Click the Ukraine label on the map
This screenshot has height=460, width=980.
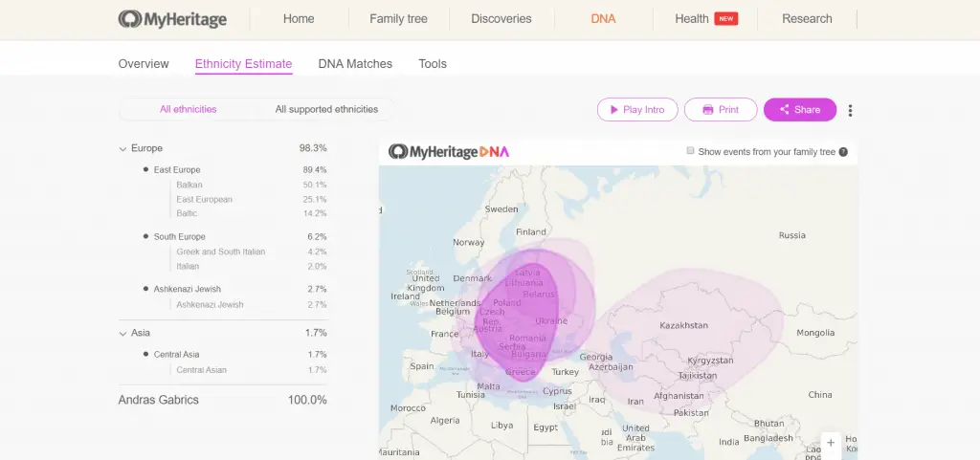[x=551, y=320]
